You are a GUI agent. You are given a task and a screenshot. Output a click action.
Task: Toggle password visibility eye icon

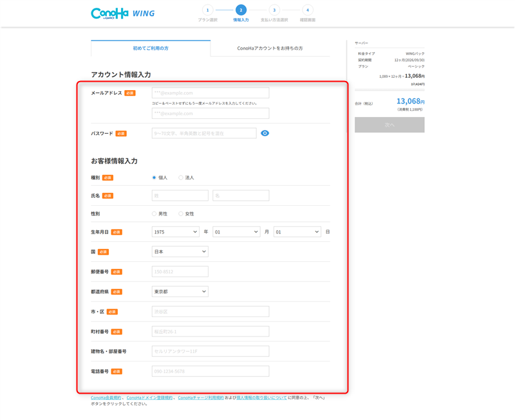pos(265,133)
